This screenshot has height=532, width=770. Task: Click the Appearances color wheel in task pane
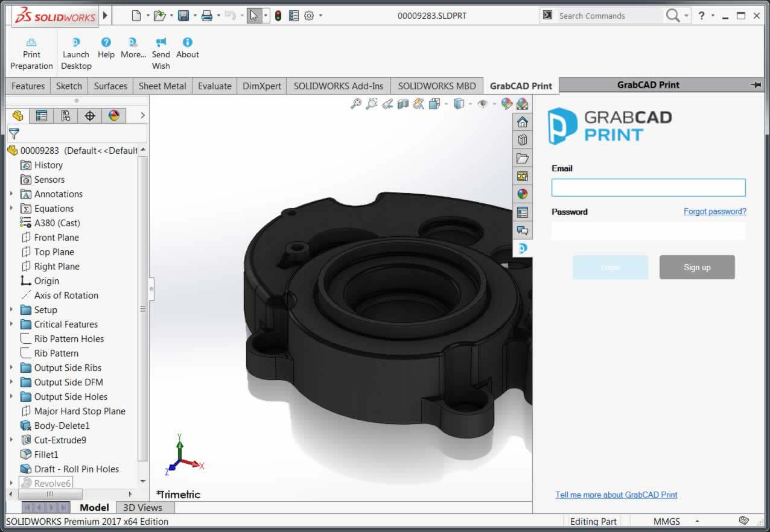tap(522, 194)
